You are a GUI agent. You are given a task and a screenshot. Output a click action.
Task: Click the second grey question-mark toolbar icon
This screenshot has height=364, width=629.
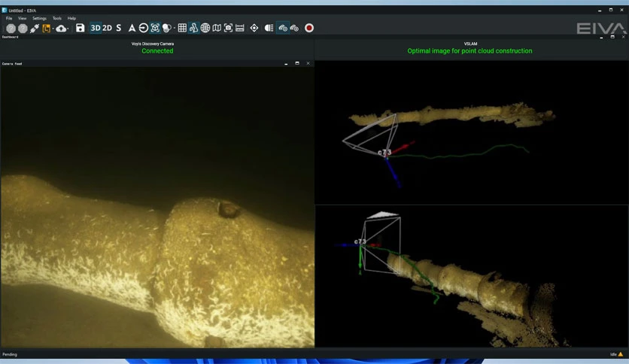click(x=23, y=28)
